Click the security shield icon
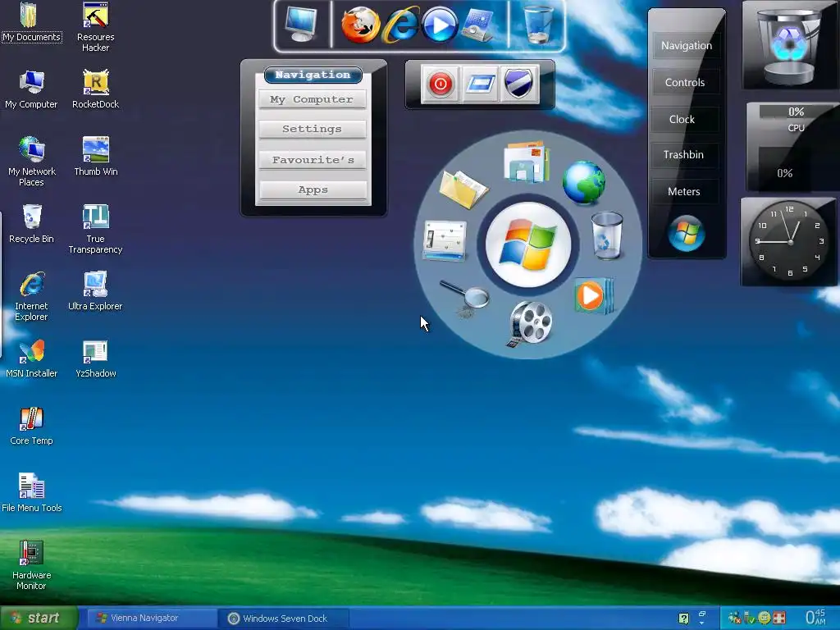The image size is (840, 630). 518,84
